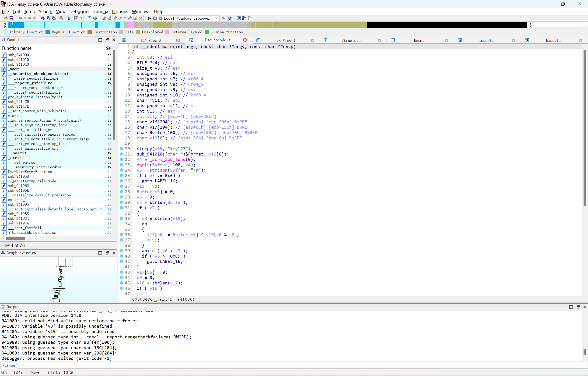
Task: Open the File menu
Action: pyautogui.click(x=5, y=11)
